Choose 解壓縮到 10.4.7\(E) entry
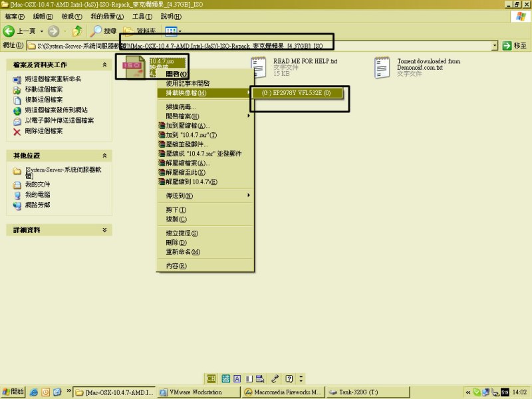 pos(205,182)
